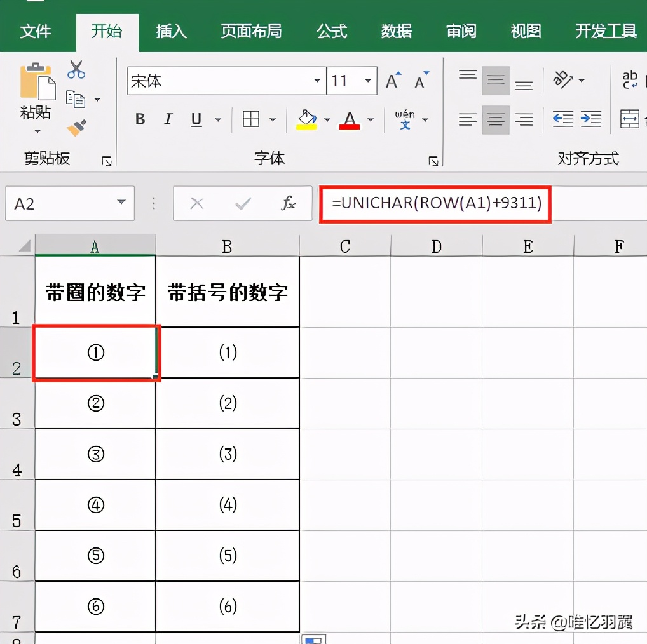Switch to the 审阅 tab

[461, 31]
